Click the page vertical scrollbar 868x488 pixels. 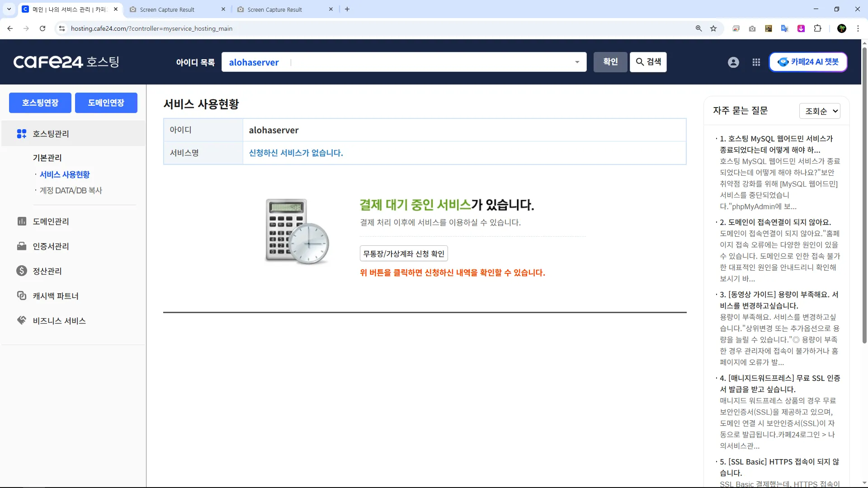(864, 194)
